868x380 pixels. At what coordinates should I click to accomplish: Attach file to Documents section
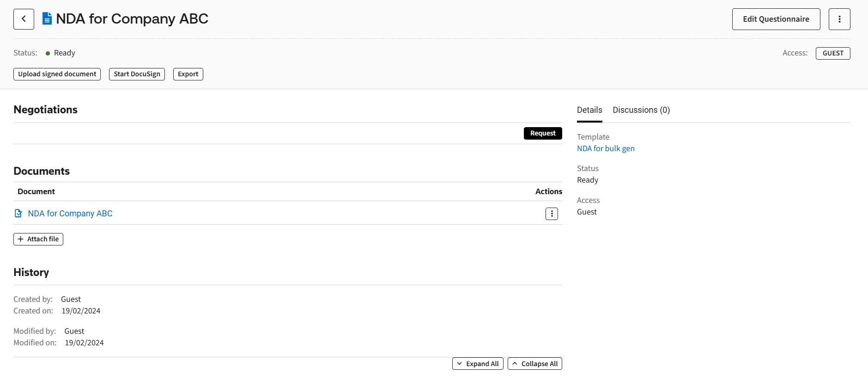tap(38, 239)
